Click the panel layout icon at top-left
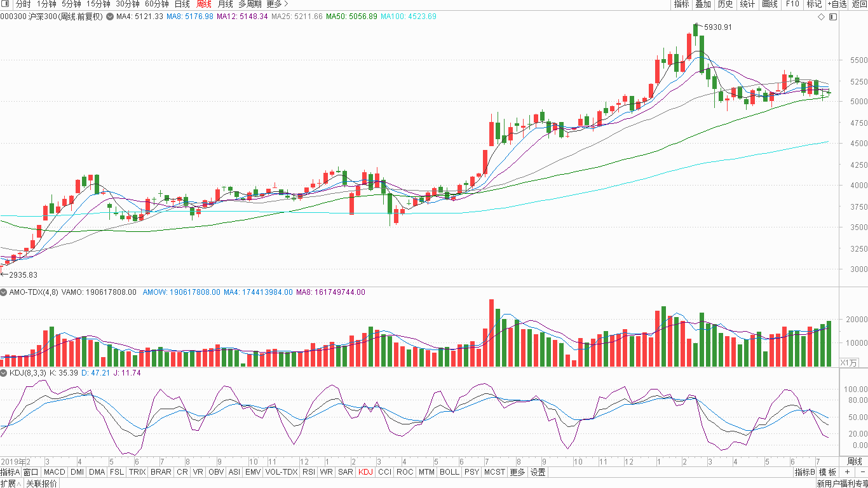Screen dimensions: 868x488 click(x=6, y=4)
